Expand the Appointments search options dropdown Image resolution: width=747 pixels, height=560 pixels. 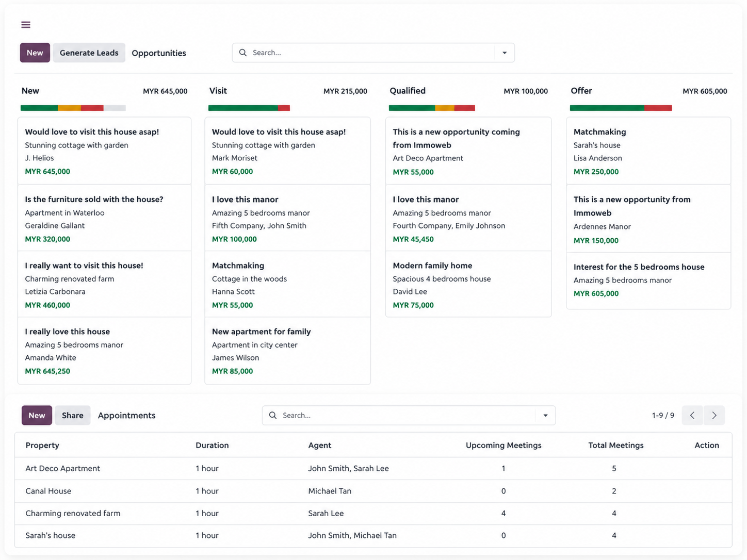(545, 415)
